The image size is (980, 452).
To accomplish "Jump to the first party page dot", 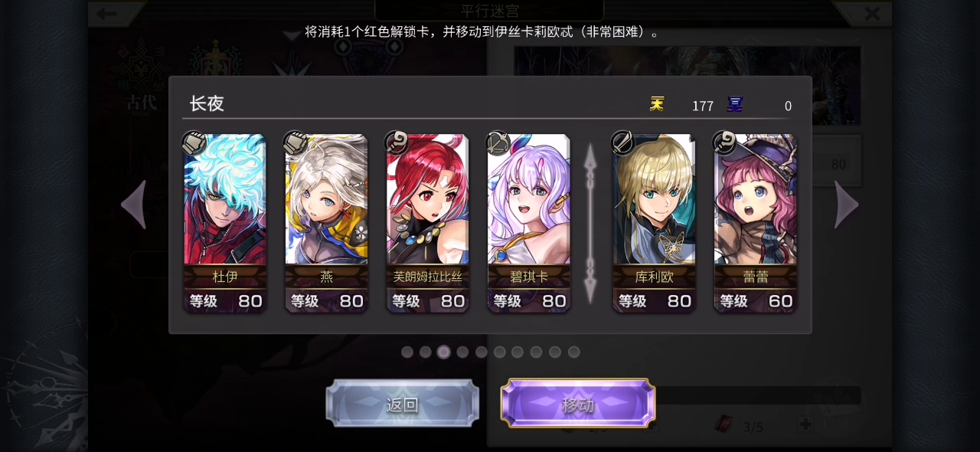I will tap(407, 352).
